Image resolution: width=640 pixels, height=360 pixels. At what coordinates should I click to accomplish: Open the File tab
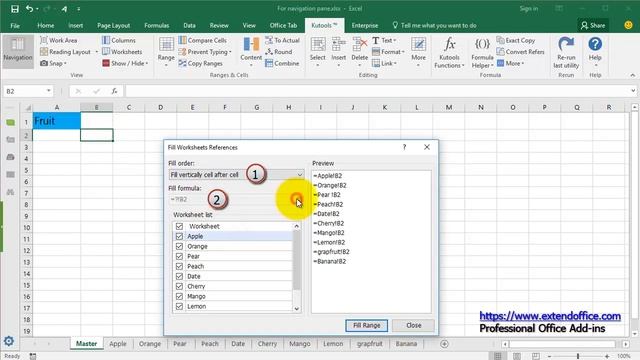[15, 25]
